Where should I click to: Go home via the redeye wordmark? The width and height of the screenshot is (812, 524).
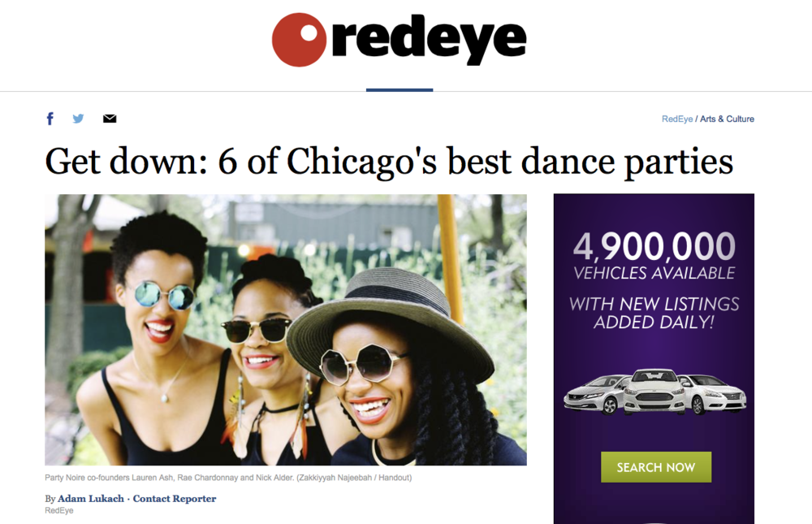pyautogui.click(x=429, y=40)
